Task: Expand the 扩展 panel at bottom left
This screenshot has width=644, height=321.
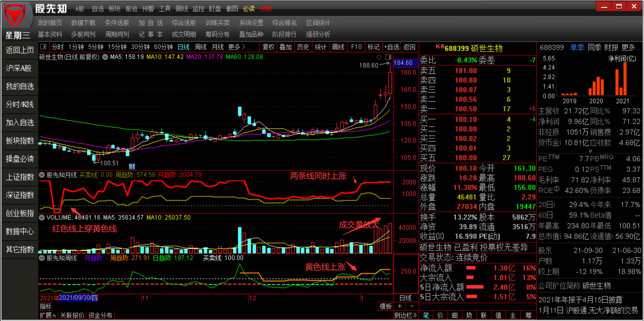Action: [48, 315]
